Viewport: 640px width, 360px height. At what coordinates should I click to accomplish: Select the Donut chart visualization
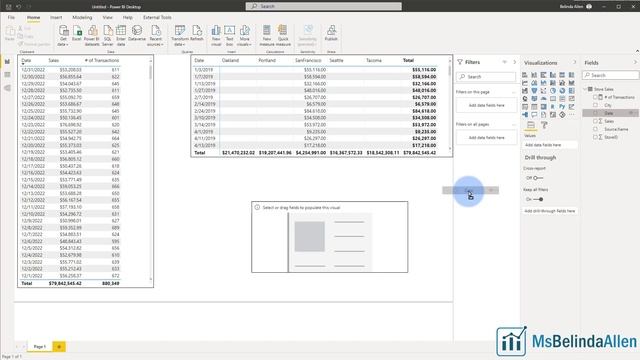(562, 91)
